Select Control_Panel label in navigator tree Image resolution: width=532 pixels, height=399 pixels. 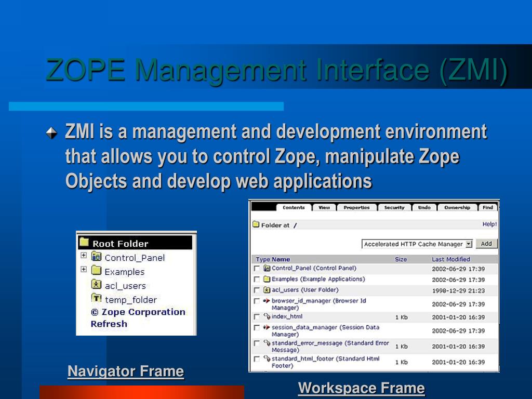click(135, 258)
